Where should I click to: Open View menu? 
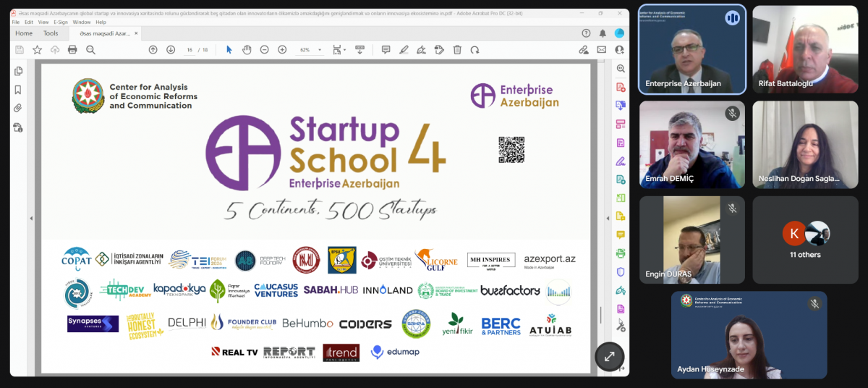(x=43, y=22)
